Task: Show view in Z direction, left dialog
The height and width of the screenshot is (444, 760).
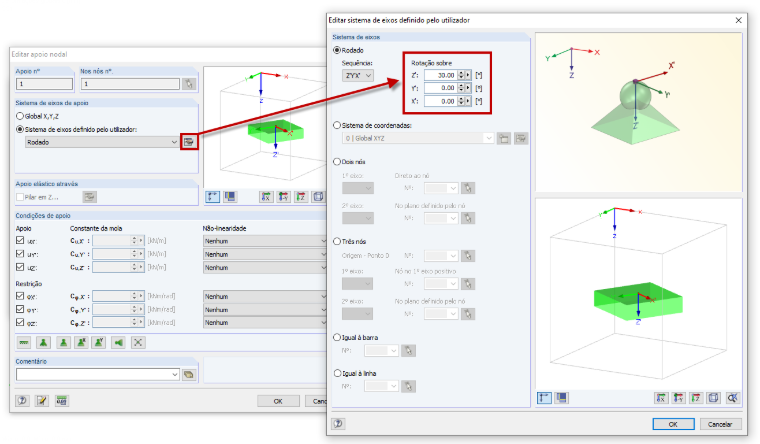Action: coord(301,197)
